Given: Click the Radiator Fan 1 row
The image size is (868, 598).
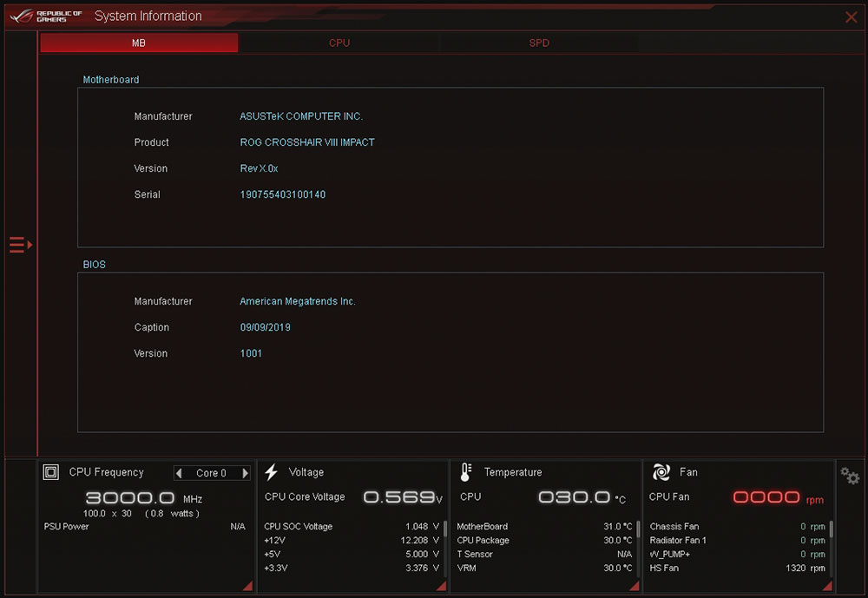Looking at the screenshot, I should coord(737,541).
